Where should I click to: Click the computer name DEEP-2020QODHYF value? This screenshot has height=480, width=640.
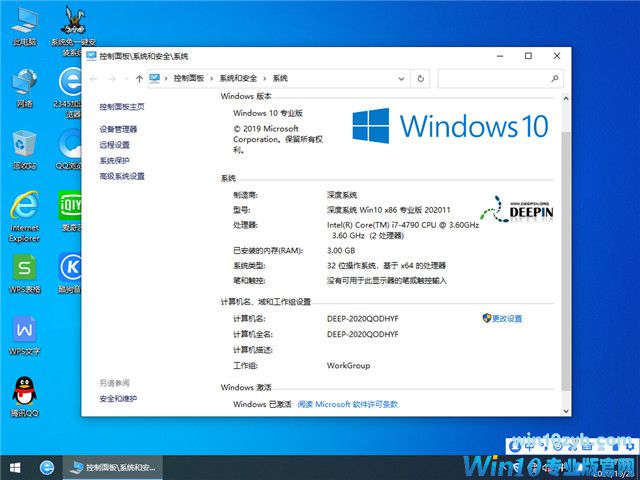pyautogui.click(x=362, y=319)
